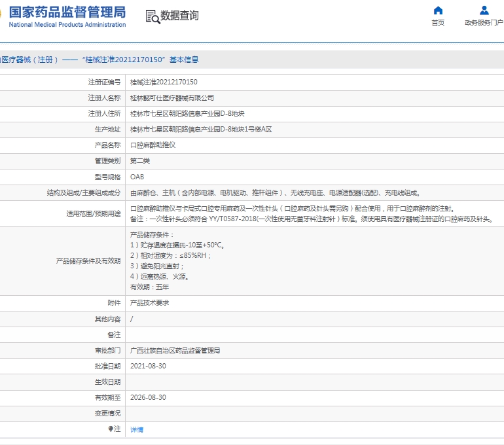Viewport: 504px width, 445px height.
Task: Click the 变更情况 row label
Action: 108,414
